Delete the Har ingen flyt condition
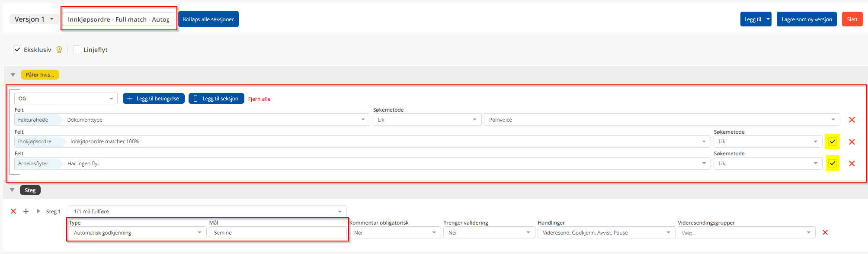Screen dimensions: 868x254 852,164
